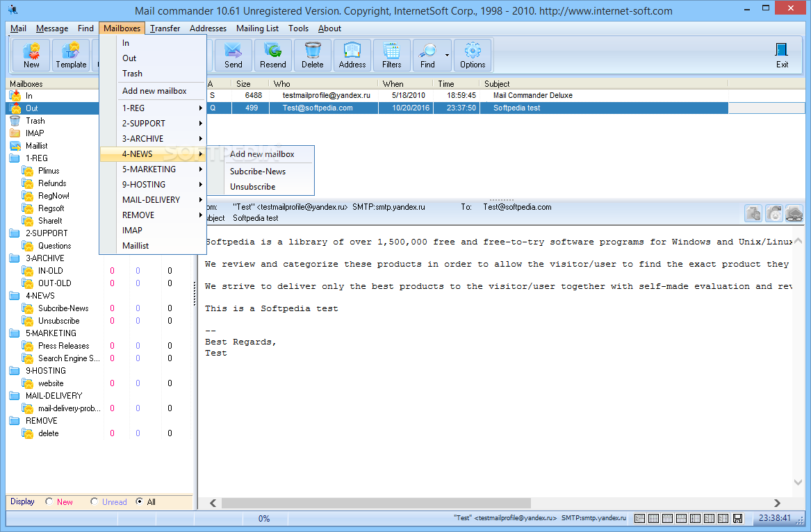Expand the REMOVE submenu entry
Screen dimensions: 811x532
click(x=153, y=215)
